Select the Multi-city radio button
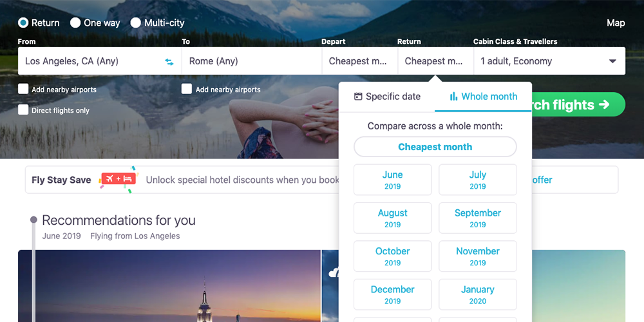This screenshot has height=322, width=644. click(x=135, y=23)
